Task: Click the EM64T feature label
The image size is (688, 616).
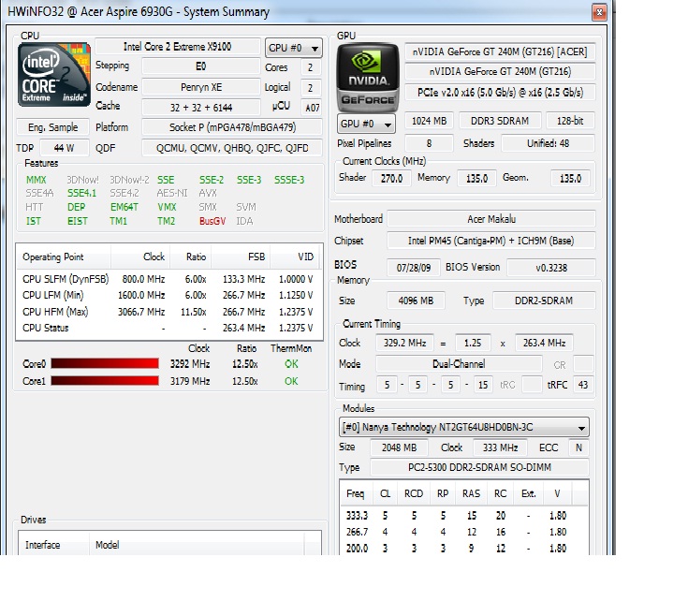Action: pyautogui.click(x=124, y=207)
